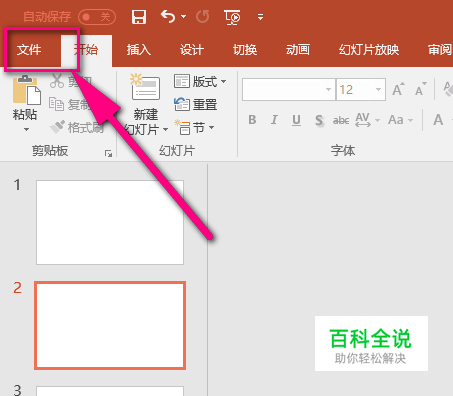The image size is (453, 396).
Task: Expand the font size dropdown arrow
Action: click(378, 89)
